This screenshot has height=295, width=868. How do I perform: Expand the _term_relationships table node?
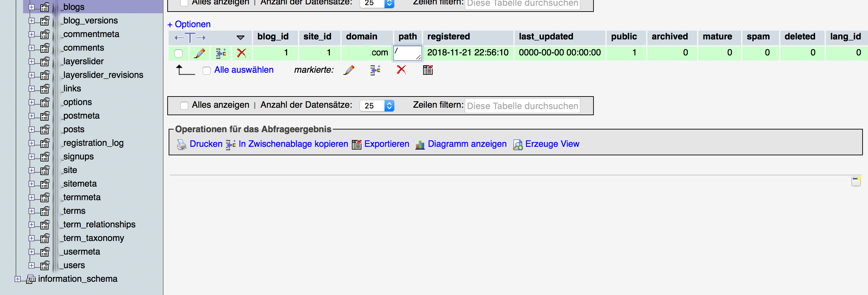32,224
